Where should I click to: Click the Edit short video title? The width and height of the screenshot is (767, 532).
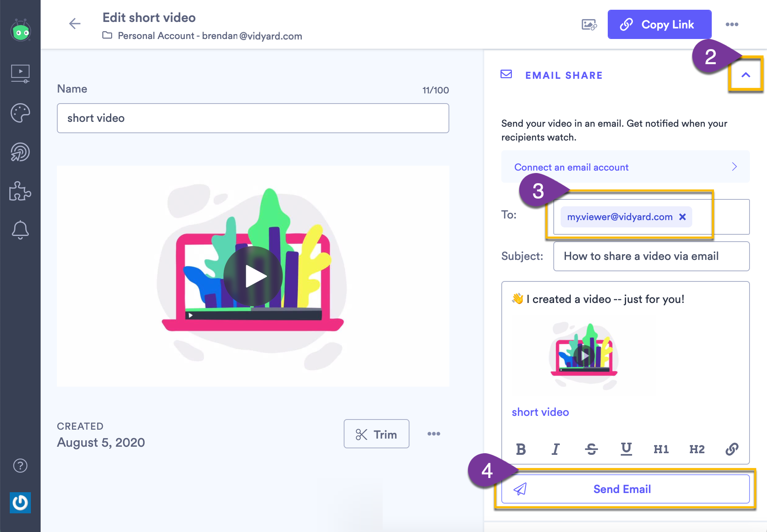pos(149,17)
